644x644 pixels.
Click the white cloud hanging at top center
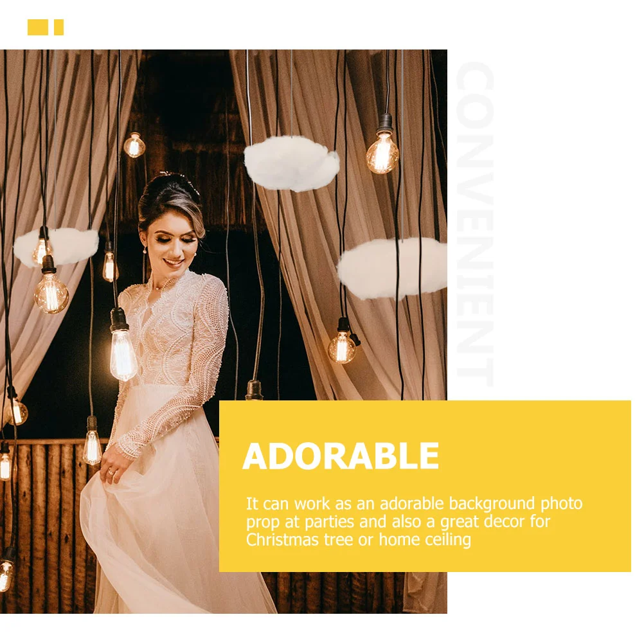pyautogui.click(x=292, y=163)
